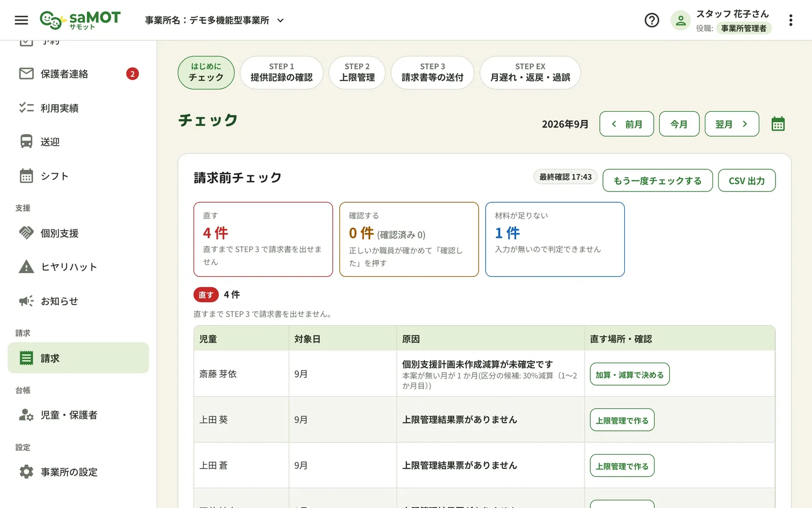Open the three-dot more options menu

[791, 20]
